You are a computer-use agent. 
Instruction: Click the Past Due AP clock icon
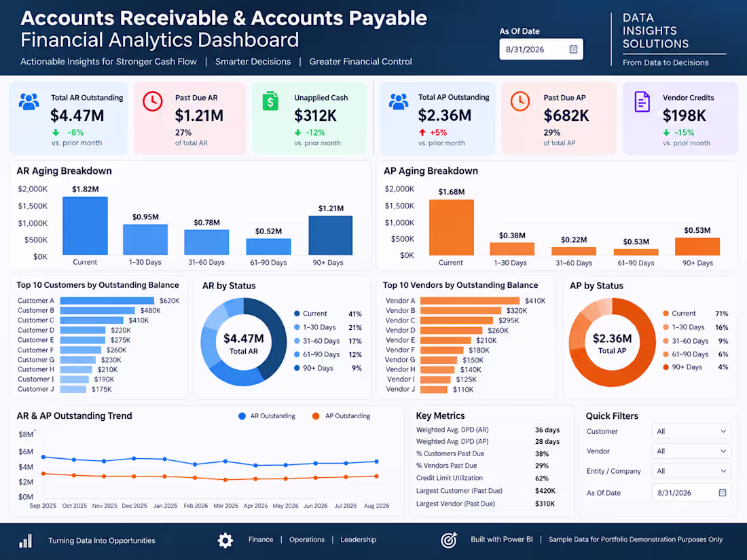pyautogui.click(x=520, y=101)
